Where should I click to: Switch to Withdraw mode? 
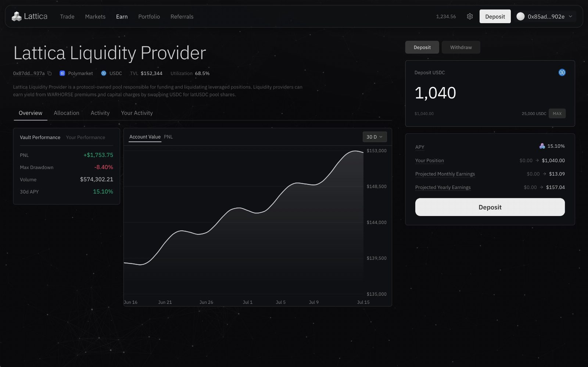point(461,47)
